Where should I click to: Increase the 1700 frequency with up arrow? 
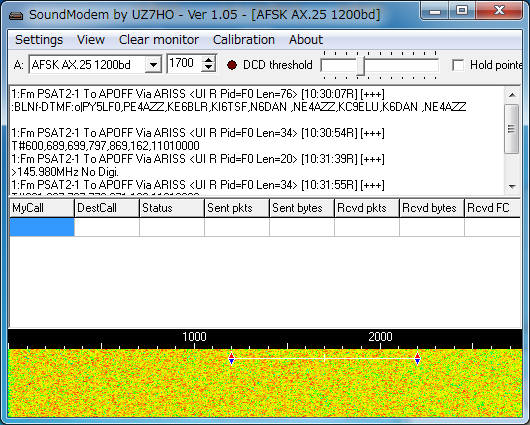tap(209, 60)
